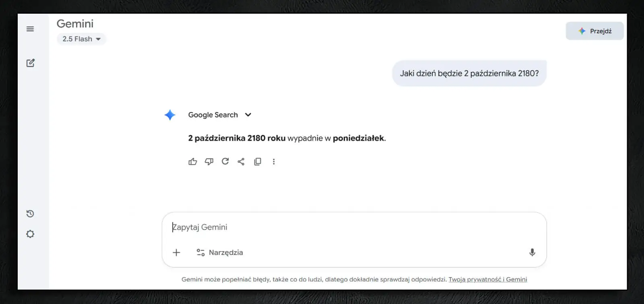Screen dimensions: 644x304
Task: Give thumbs down to the response
Action: (x=209, y=162)
